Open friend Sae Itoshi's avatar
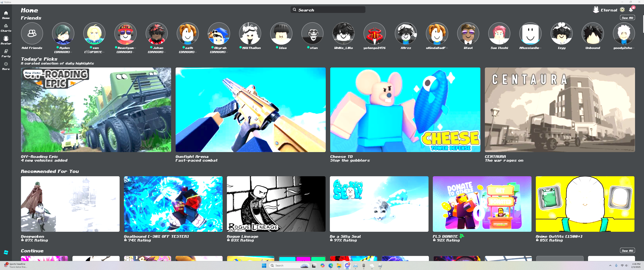The width and height of the screenshot is (644, 270). coord(499,33)
